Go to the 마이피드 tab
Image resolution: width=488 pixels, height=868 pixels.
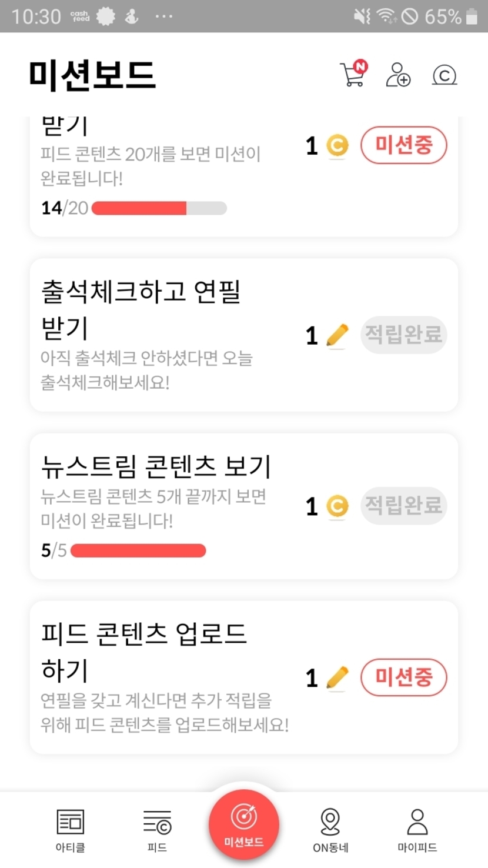(x=417, y=829)
